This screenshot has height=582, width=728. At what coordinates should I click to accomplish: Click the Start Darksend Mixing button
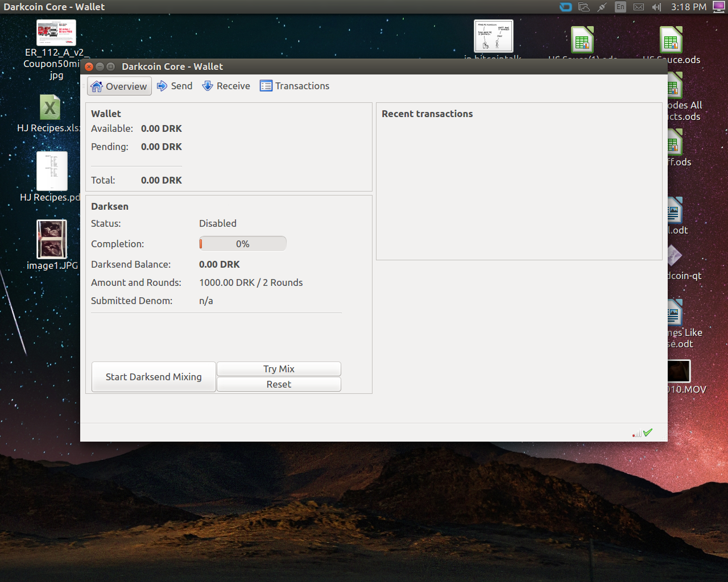pos(154,377)
